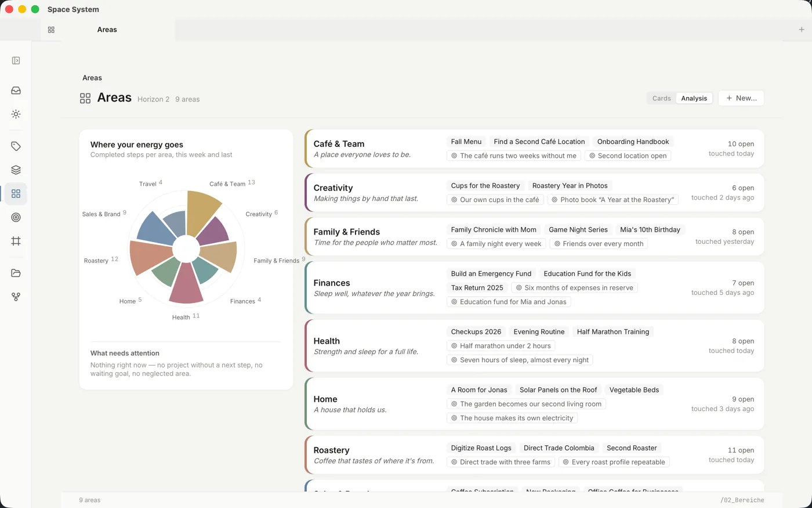Open the folder icon in sidebar
812x508 pixels.
(x=16, y=273)
